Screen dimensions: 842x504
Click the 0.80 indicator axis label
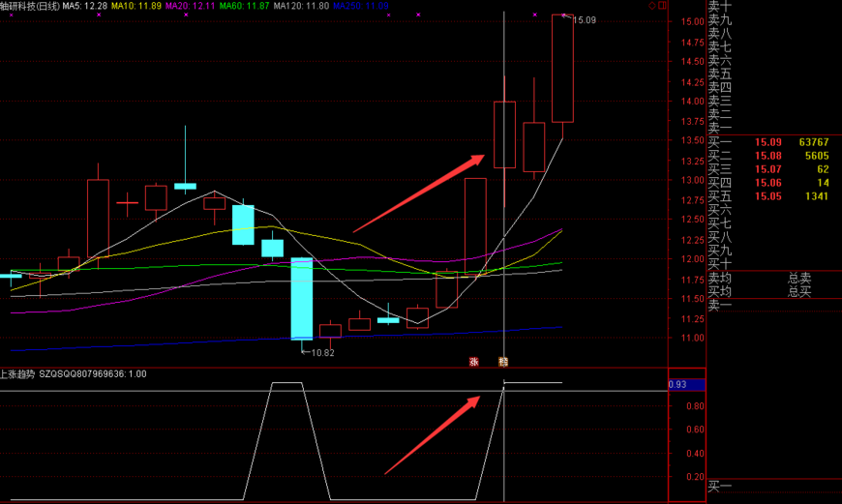click(695, 406)
